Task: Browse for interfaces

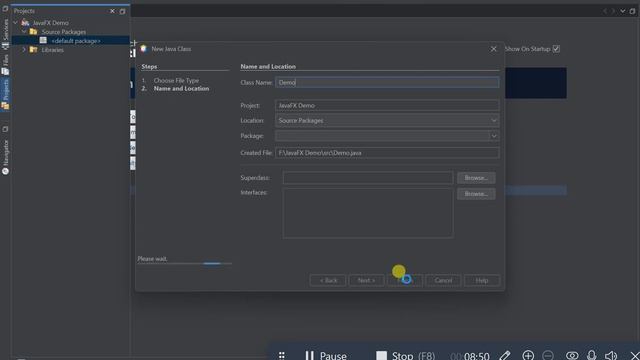Action: pos(476,194)
